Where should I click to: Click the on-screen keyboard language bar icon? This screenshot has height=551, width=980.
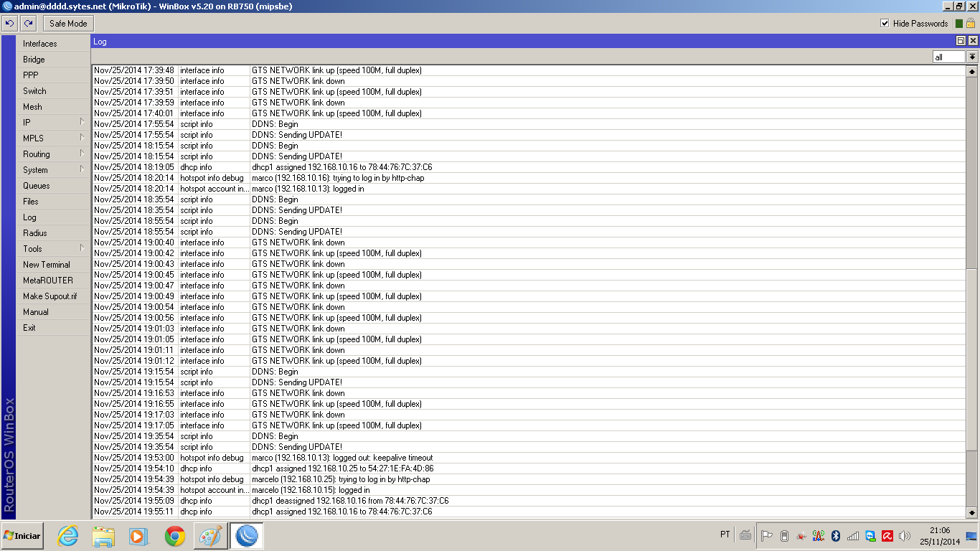coord(745,534)
